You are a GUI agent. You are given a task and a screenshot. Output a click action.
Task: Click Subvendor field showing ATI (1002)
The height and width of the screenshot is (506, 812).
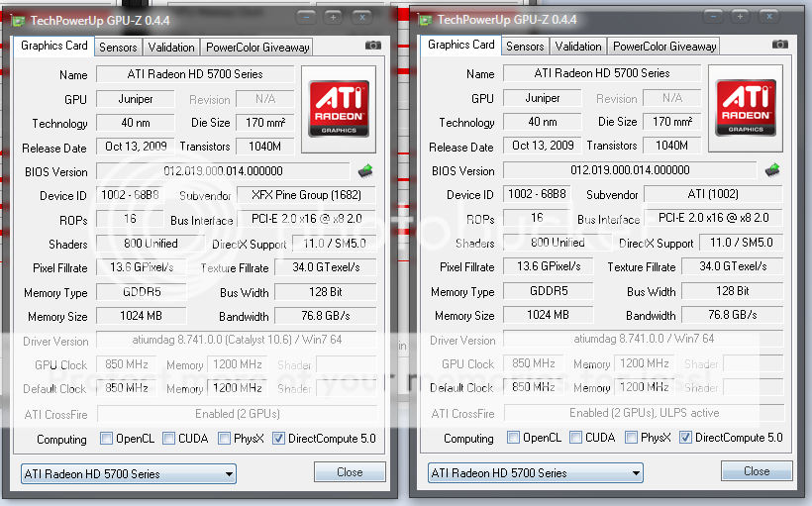coord(713,194)
